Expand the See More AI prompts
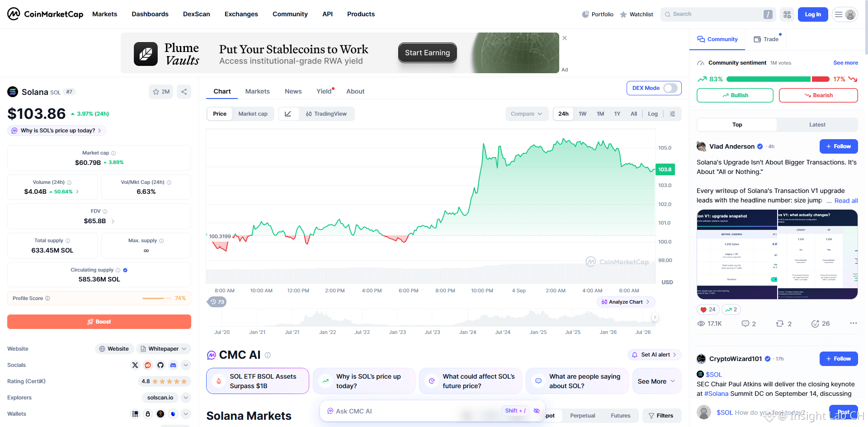The height and width of the screenshot is (427, 868). [x=656, y=381]
